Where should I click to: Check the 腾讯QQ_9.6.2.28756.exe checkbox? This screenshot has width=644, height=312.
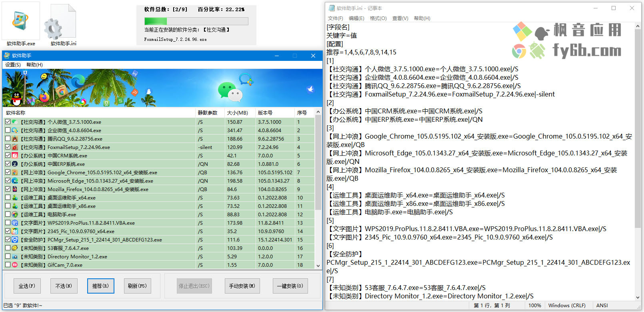click(x=8, y=139)
